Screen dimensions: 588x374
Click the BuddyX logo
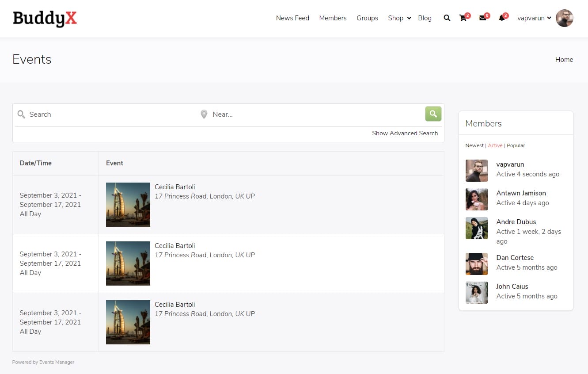pyautogui.click(x=45, y=19)
